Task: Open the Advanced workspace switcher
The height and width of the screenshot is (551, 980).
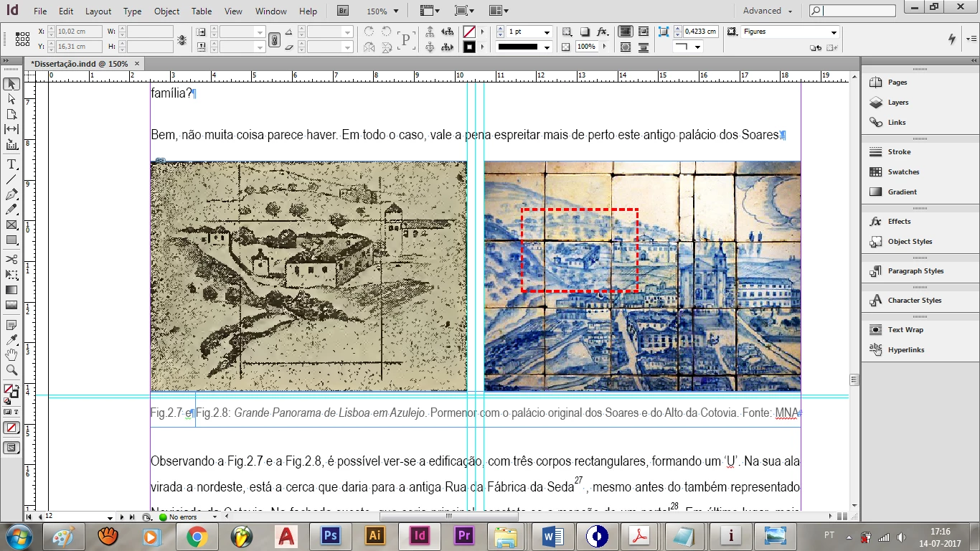Action: [768, 11]
